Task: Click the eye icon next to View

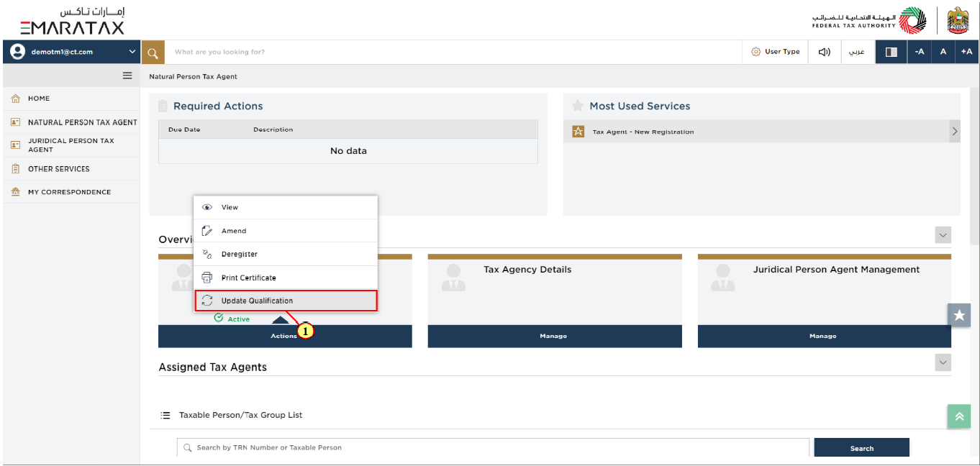Action: pyautogui.click(x=207, y=207)
